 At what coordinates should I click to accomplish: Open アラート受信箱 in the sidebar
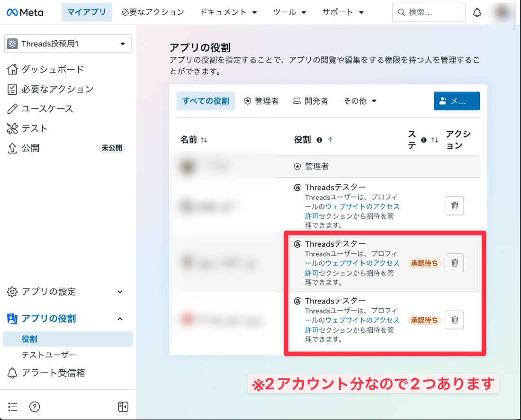click(x=53, y=373)
